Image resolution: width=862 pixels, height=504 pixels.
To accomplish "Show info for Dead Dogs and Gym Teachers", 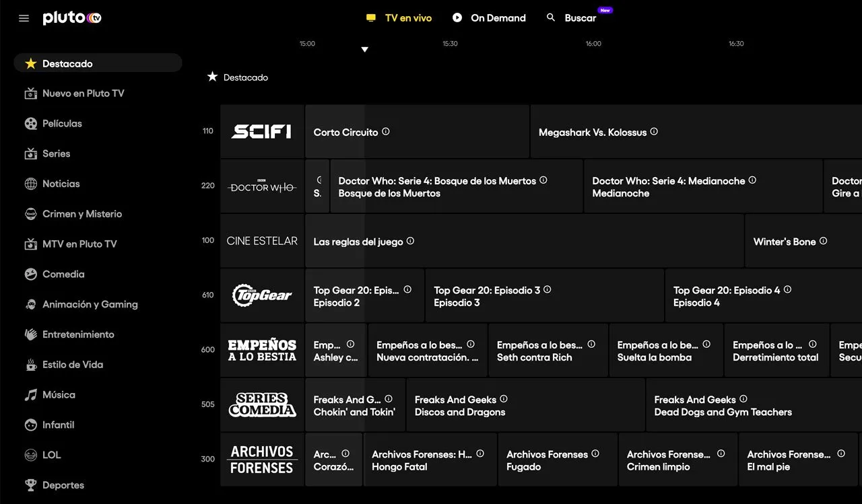I will 743,399.
